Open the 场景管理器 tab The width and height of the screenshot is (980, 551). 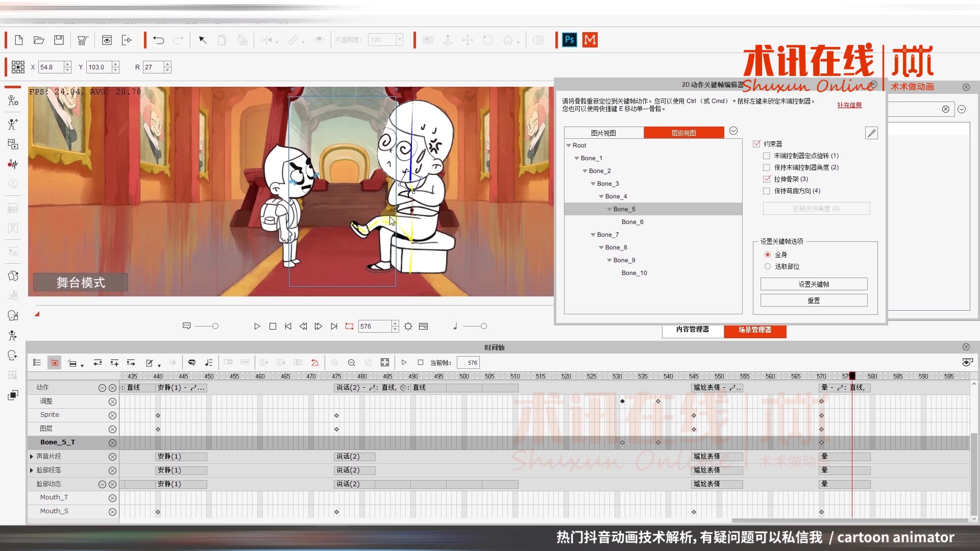click(x=755, y=330)
